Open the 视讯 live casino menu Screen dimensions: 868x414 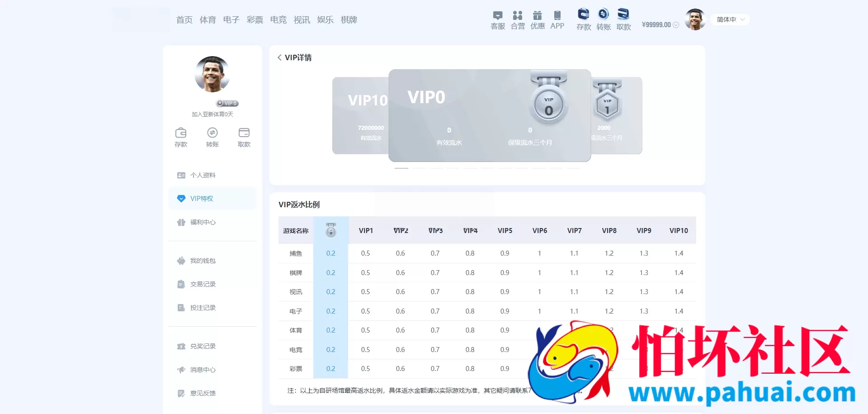302,20
